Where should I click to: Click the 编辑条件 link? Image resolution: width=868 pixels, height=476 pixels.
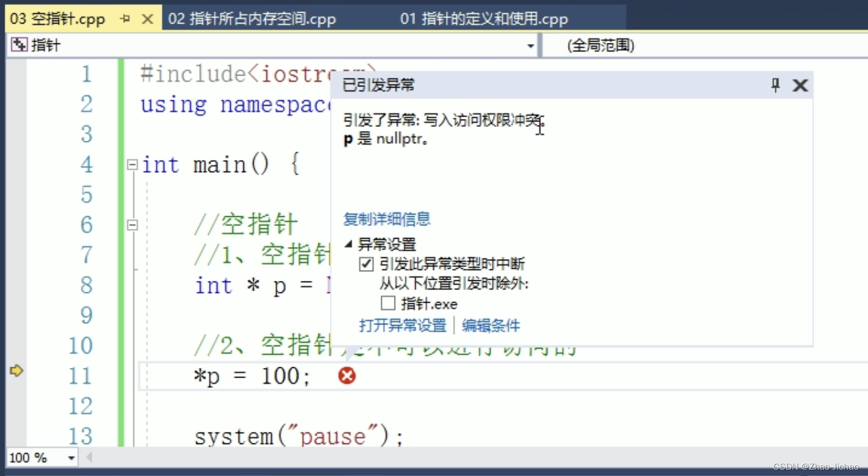pos(491,326)
